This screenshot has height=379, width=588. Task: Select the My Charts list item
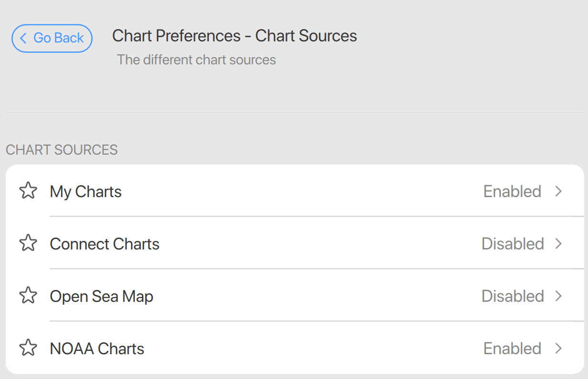coord(86,191)
